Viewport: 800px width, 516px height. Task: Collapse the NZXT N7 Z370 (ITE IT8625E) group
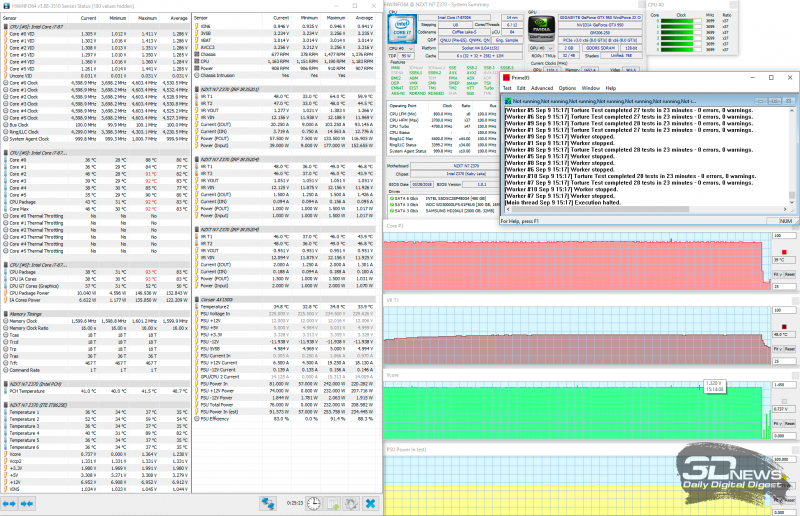pos(6,405)
